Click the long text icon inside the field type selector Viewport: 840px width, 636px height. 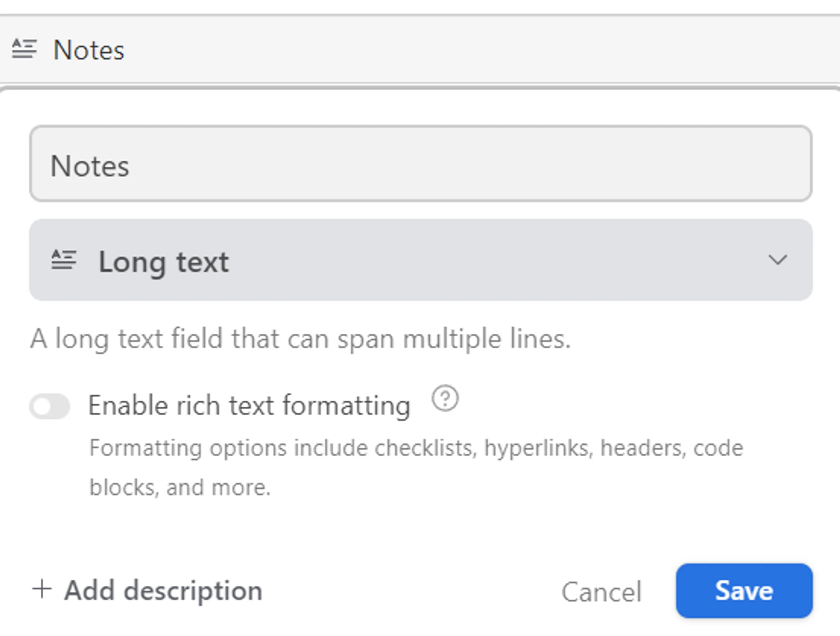[64, 260]
